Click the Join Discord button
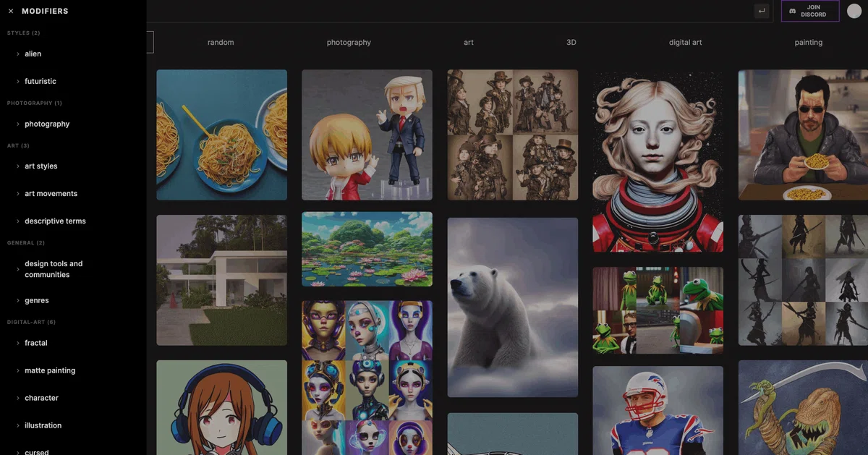Screen dimensions: 868x455 pos(810,11)
